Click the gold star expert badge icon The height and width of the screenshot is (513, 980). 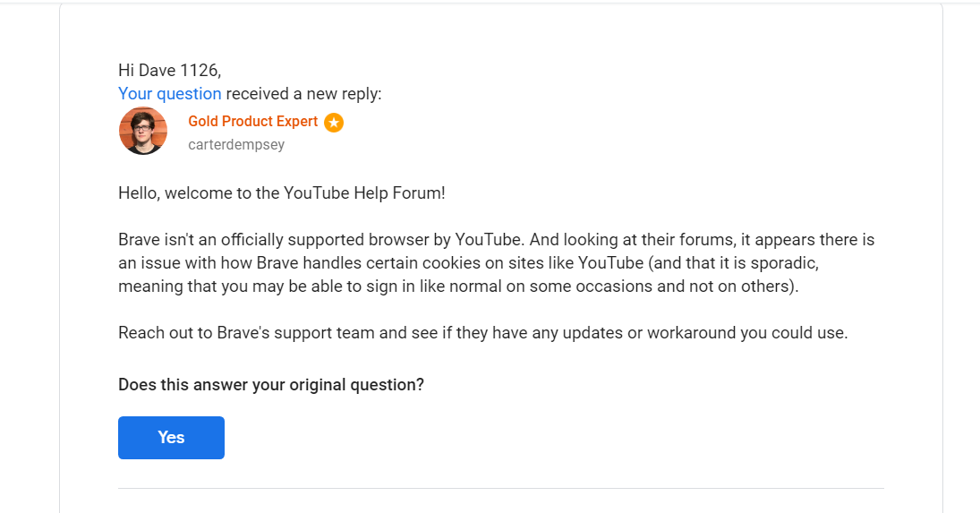tap(334, 123)
